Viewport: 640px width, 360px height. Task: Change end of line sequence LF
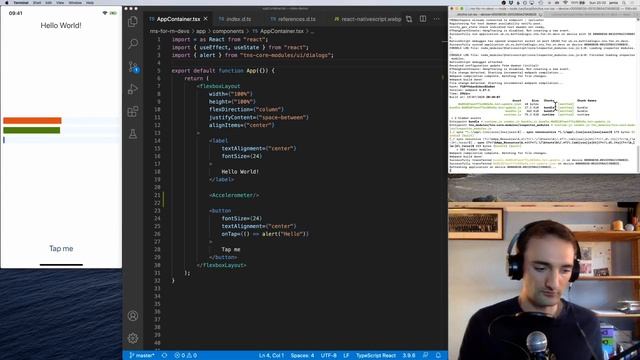346,356
